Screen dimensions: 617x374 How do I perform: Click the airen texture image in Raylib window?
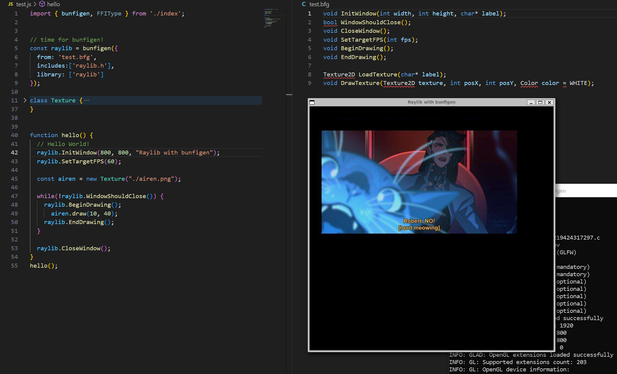419,182
